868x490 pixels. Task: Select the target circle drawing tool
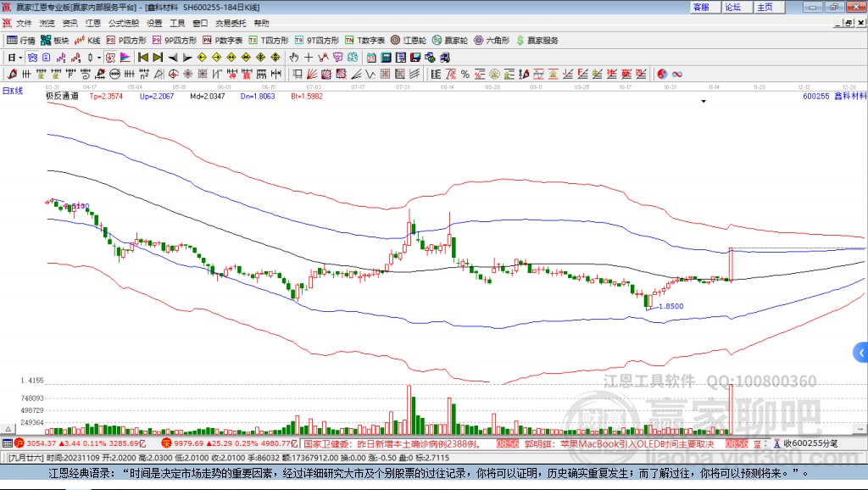(173, 75)
